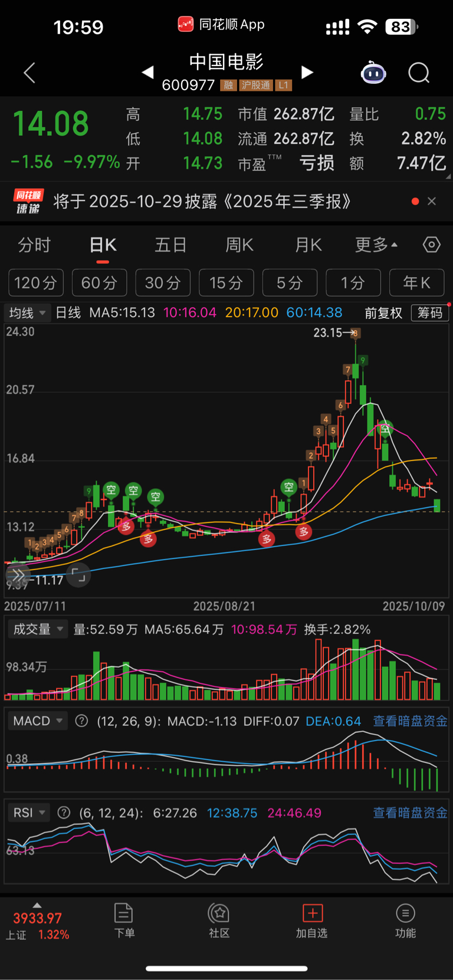The width and height of the screenshot is (453, 980).
Task: Tap the chart date 2025/08/21
Action: (x=225, y=606)
